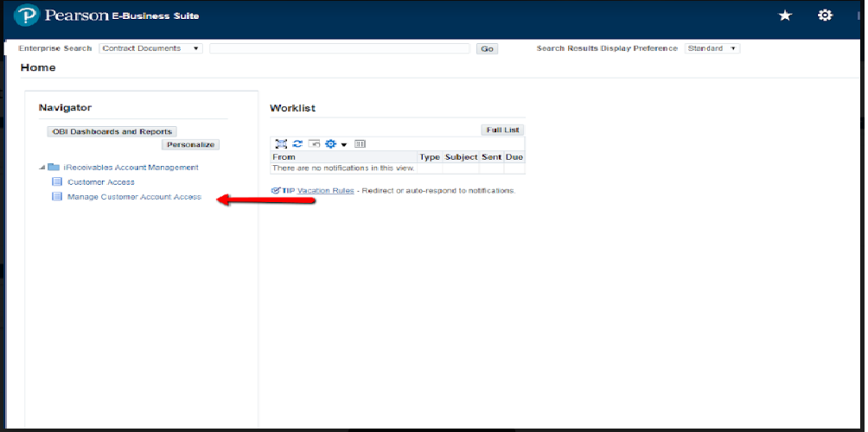The height and width of the screenshot is (432, 868).
Task: Sort Worklist by Subject column header
Action: tap(461, 157)
